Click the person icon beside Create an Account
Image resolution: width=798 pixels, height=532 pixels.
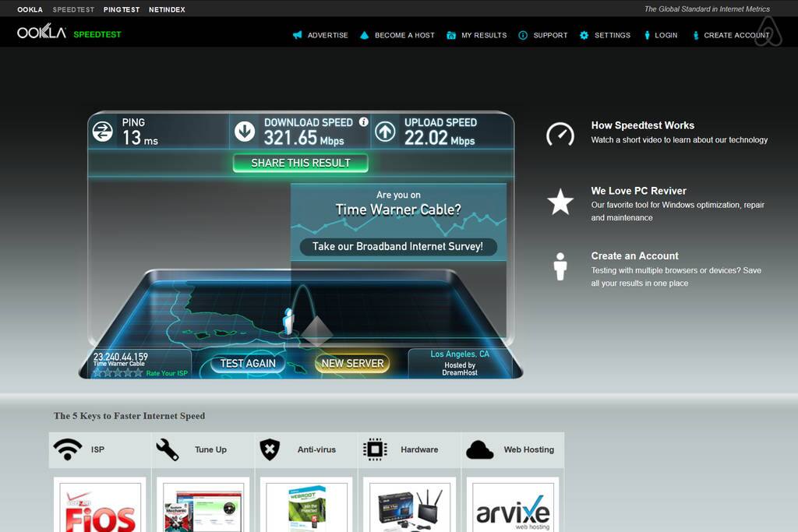(x=560, y=266)
